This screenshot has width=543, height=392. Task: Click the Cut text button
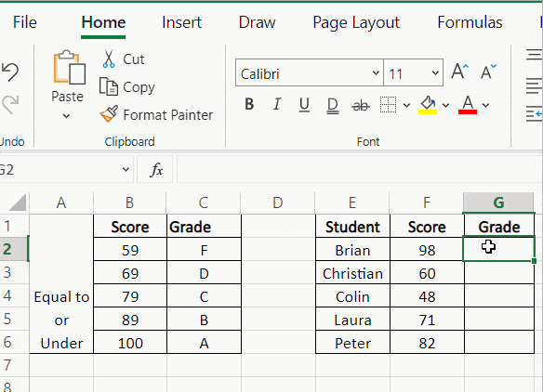click(x=134, y=59)
